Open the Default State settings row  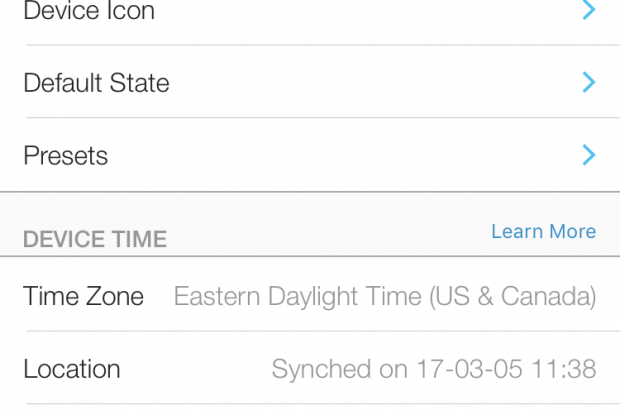point(310,82)
